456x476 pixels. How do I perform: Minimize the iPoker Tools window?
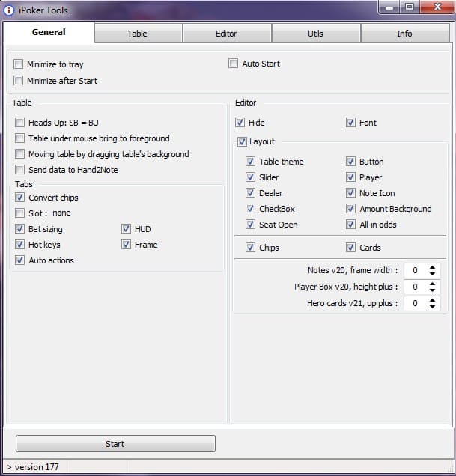(x=389, y=7)
